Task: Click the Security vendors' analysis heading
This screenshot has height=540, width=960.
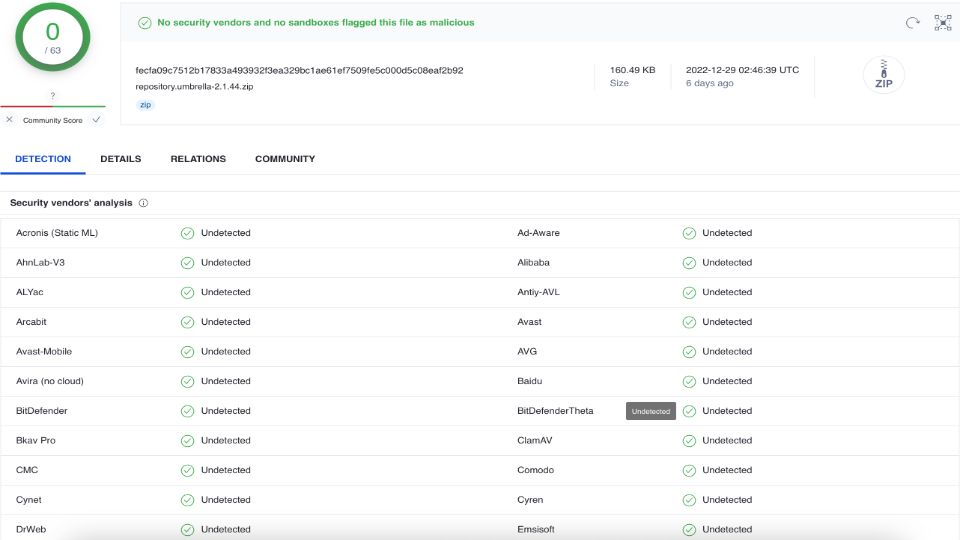Action: point(71,203)
